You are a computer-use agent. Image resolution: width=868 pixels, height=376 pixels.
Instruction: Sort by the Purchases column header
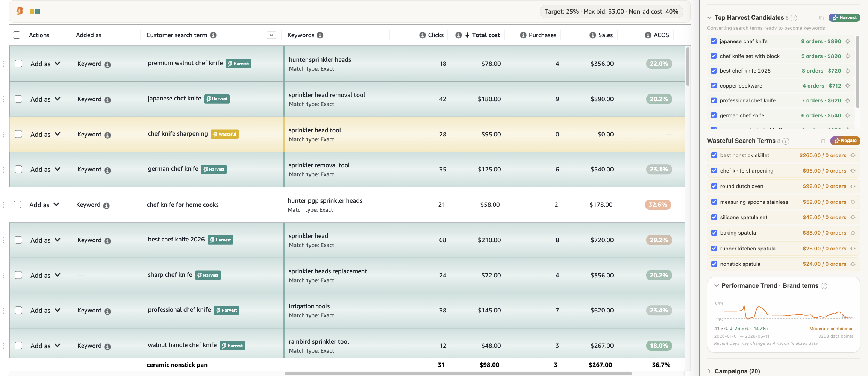pos(542,35)
